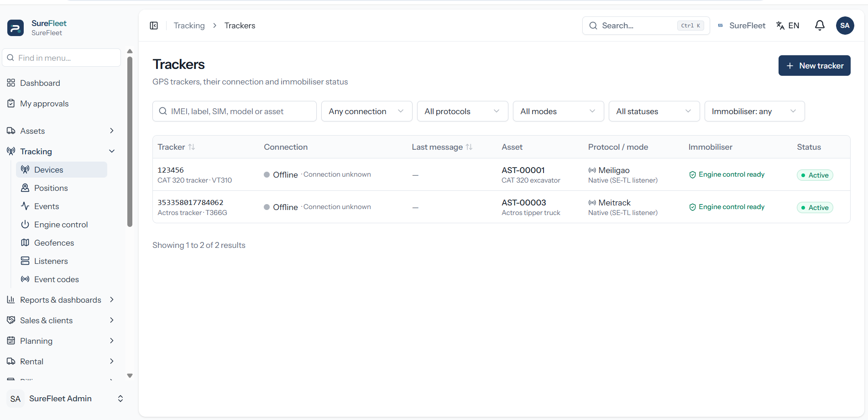The width and height of the screenshot is (868, 420).
Task: Click Active status of Meitrack tracker
Action: [x=815, y=208]
